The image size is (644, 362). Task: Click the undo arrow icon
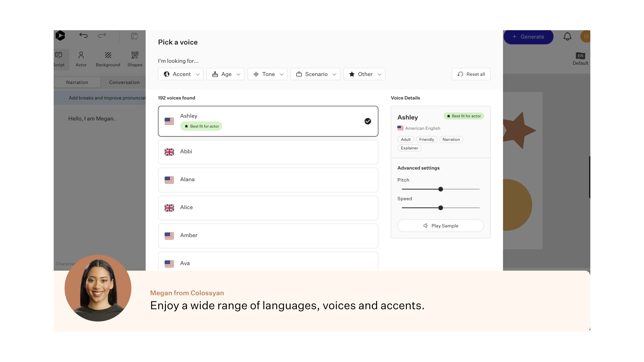point(84,36)
